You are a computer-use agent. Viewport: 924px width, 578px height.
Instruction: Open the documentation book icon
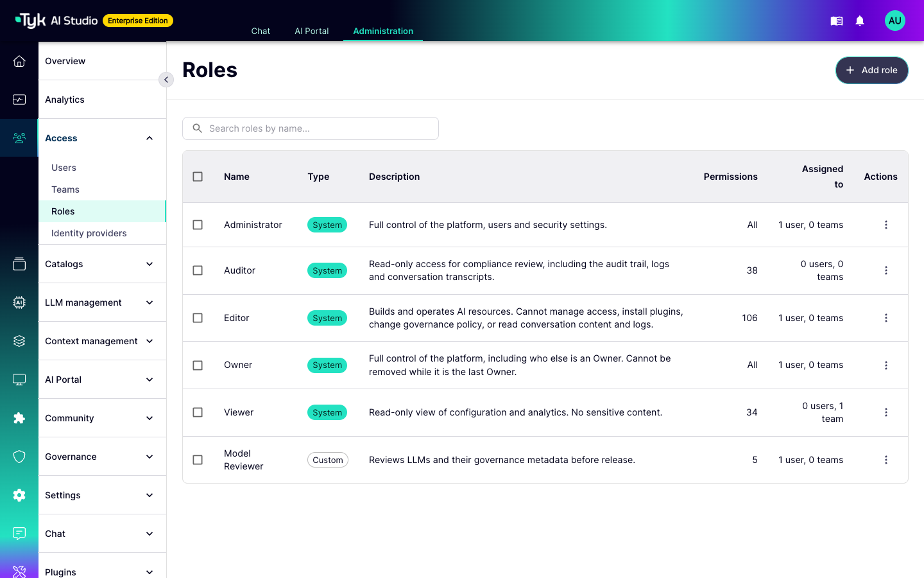pos(837,21)
